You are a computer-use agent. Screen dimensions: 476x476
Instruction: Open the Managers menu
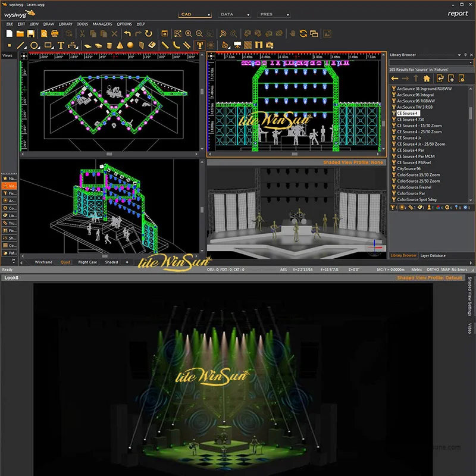[102, 24]
